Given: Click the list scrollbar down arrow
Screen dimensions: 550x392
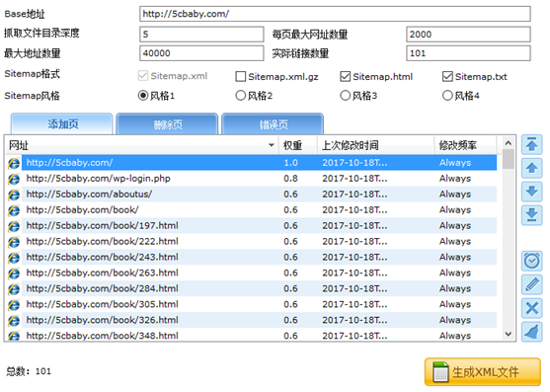Looking at the screenshot, I should click(x=508, y=334).
